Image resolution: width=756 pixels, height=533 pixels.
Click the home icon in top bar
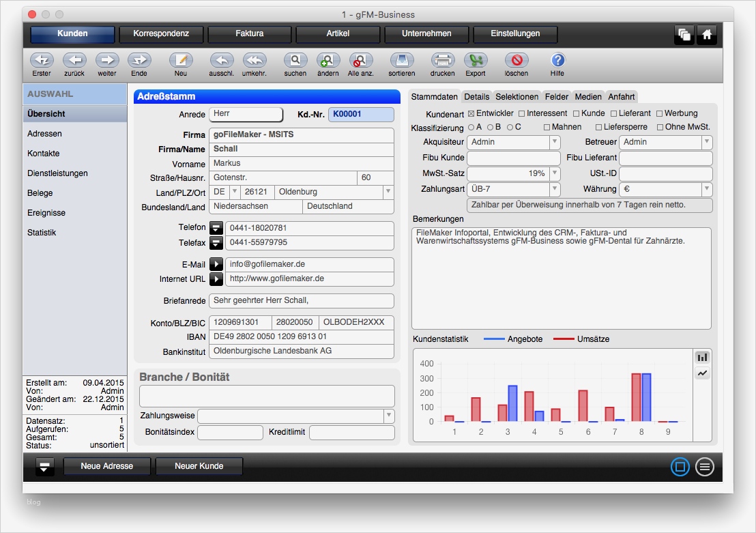pos(707,34)
